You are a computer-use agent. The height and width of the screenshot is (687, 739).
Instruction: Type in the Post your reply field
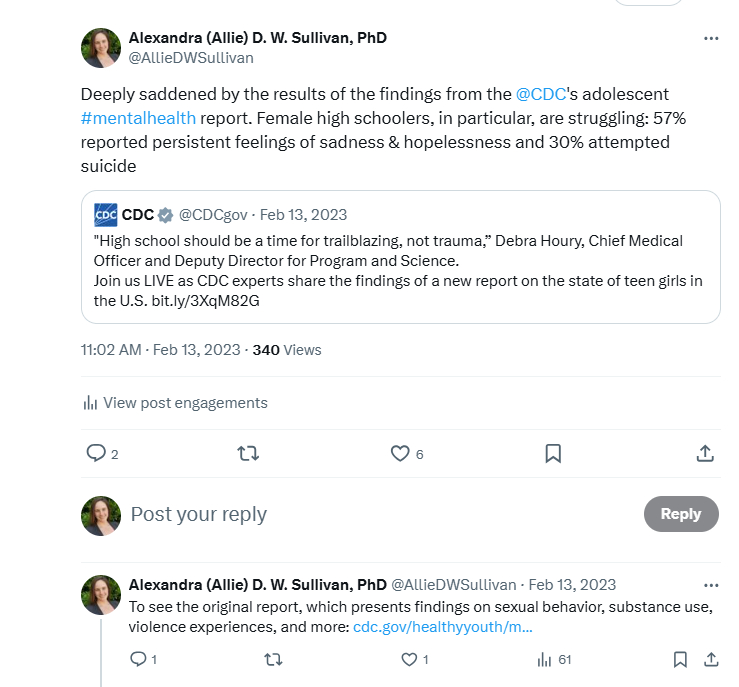380,514
